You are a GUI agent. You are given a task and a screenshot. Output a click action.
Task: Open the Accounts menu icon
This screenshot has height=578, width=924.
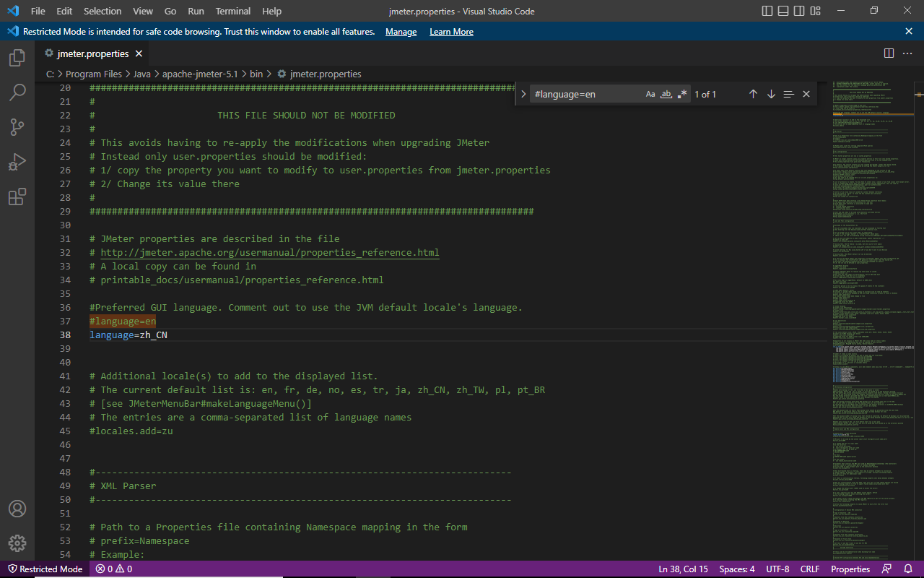[17, 509]
